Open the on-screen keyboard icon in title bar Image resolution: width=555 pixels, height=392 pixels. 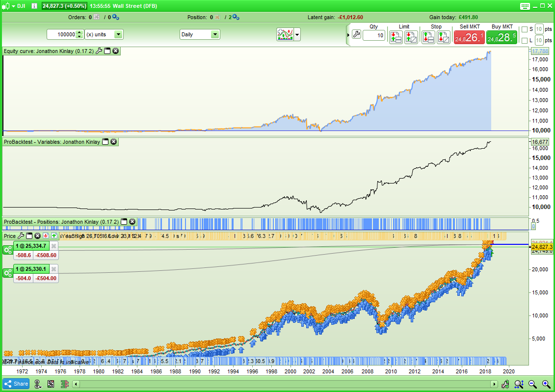[525, 6]
